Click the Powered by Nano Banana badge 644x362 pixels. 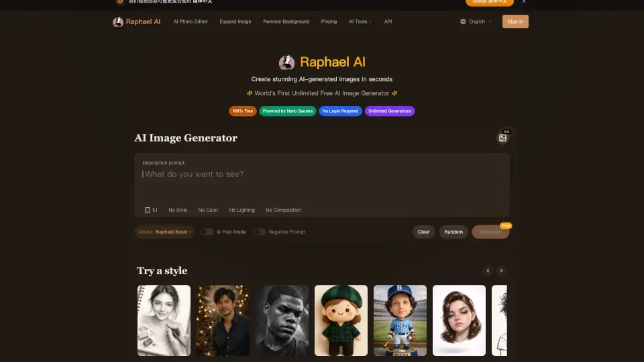(x=288, y=111)
